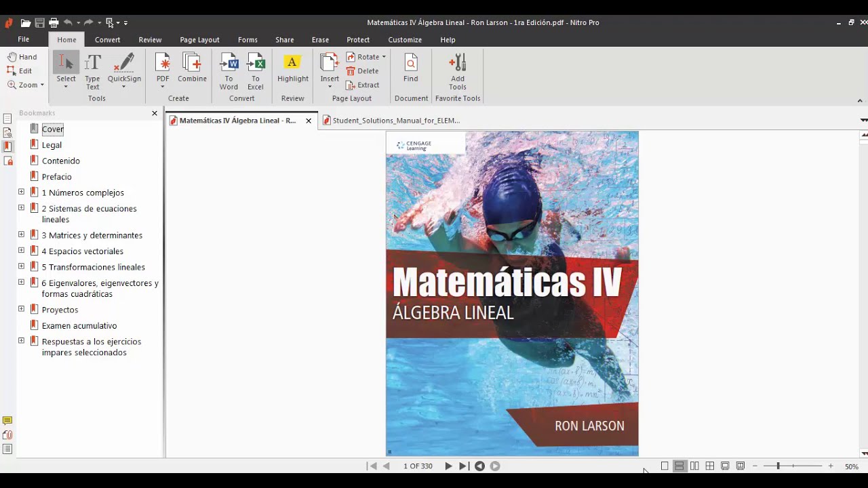Activate the Highlight tool
This screenshot has height=488, width=868.
coord(293,68)
